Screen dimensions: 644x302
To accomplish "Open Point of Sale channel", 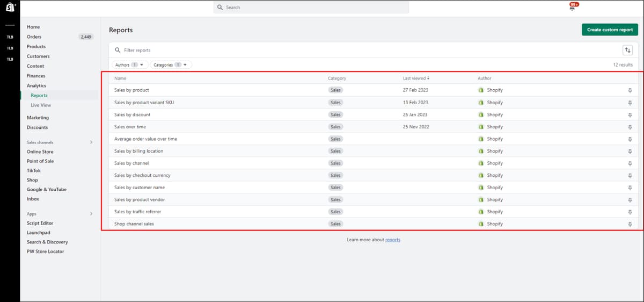I will click(x=40, y=161).
